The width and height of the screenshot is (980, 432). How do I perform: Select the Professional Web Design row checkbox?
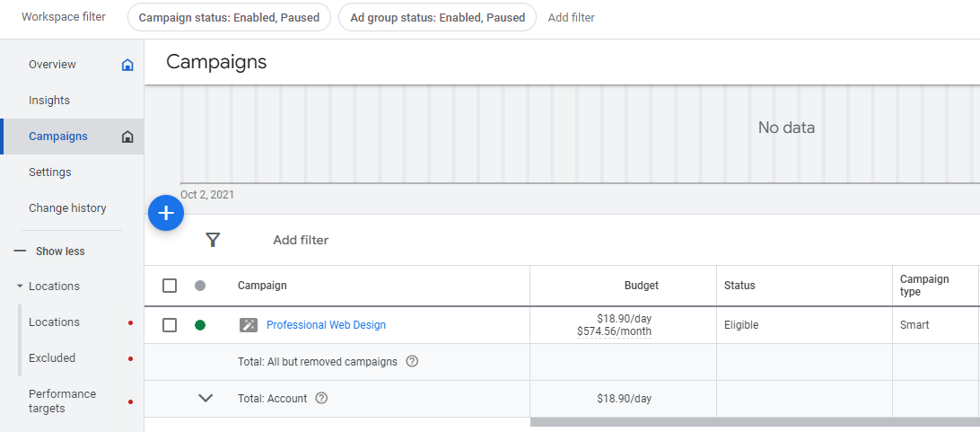(x=170, y=325)
